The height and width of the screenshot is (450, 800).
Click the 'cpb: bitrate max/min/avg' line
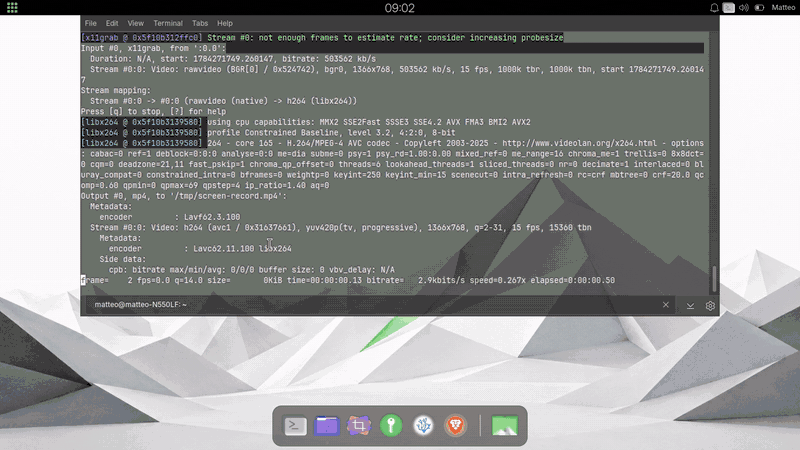pyautogui.click(x=252, y=270)
